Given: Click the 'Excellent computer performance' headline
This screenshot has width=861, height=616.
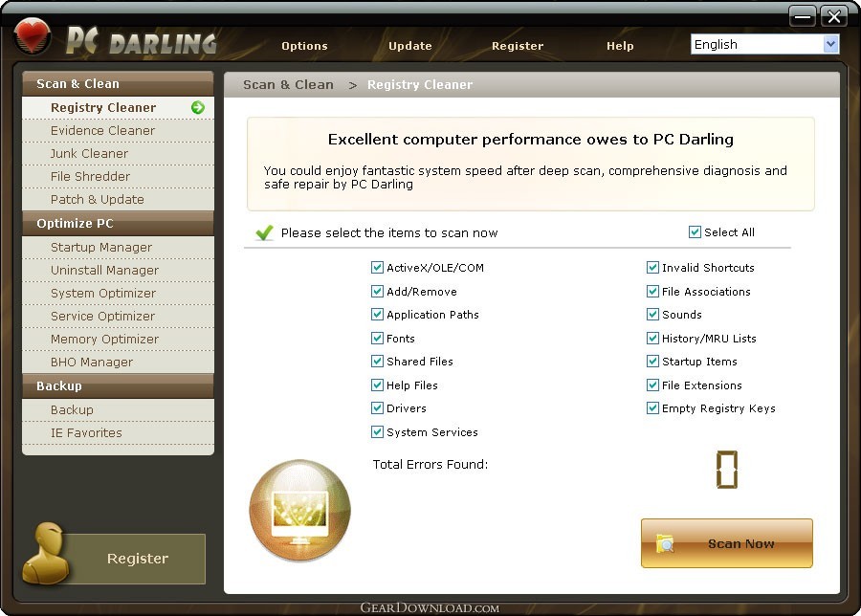Looking at the screenshot, I should pos(530,140).
